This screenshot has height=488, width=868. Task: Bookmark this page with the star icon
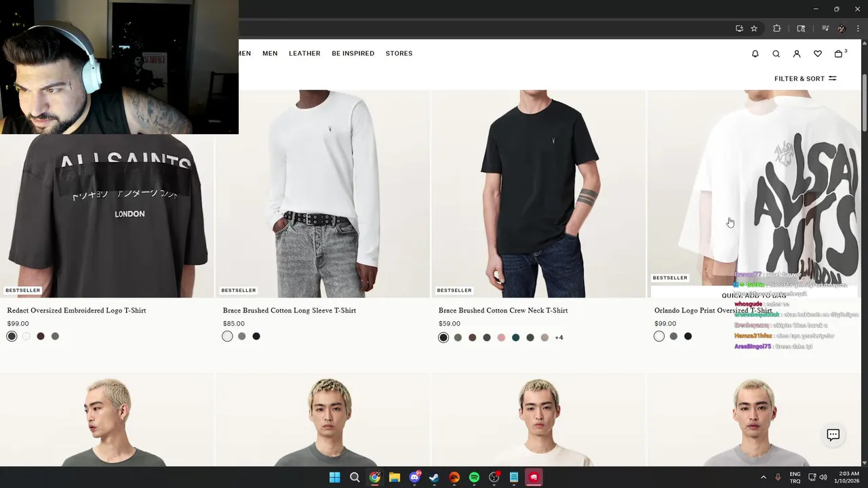coord(753,28)
